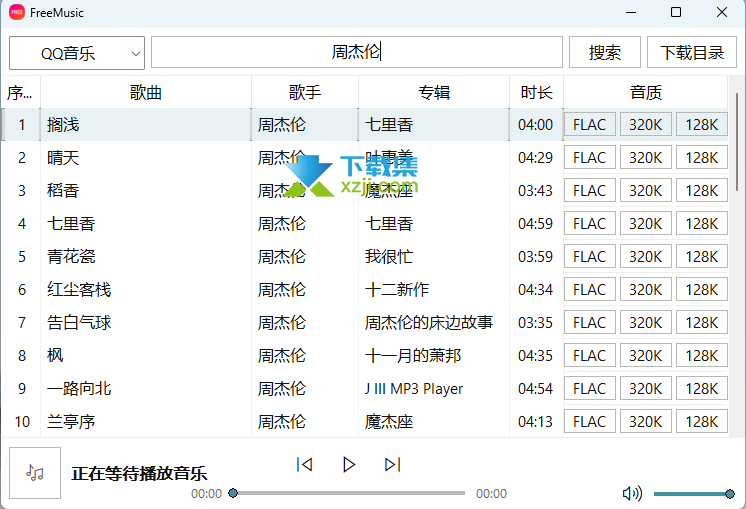
Task: Open the 下载目录 folder button
Action: click(692, 52)
